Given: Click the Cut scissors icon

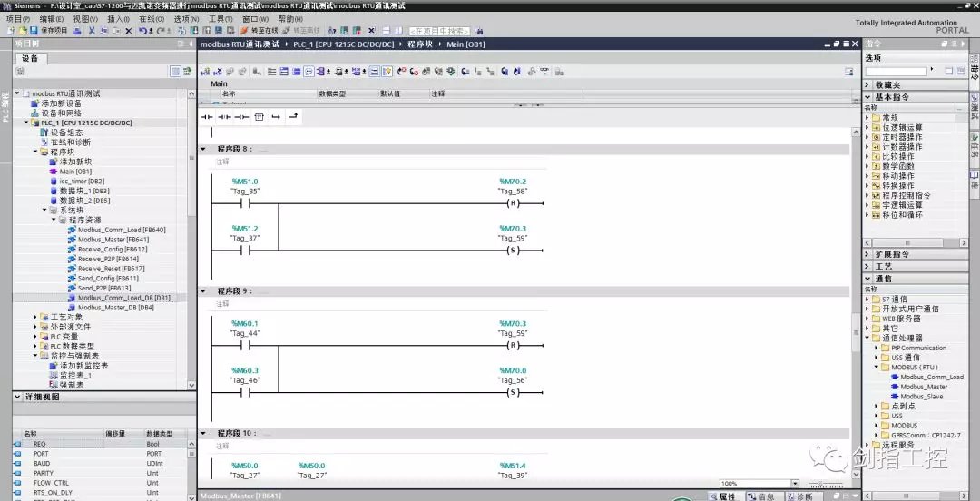Looking at the screenshot, I should pyautogui.click(x=91, y=30).
